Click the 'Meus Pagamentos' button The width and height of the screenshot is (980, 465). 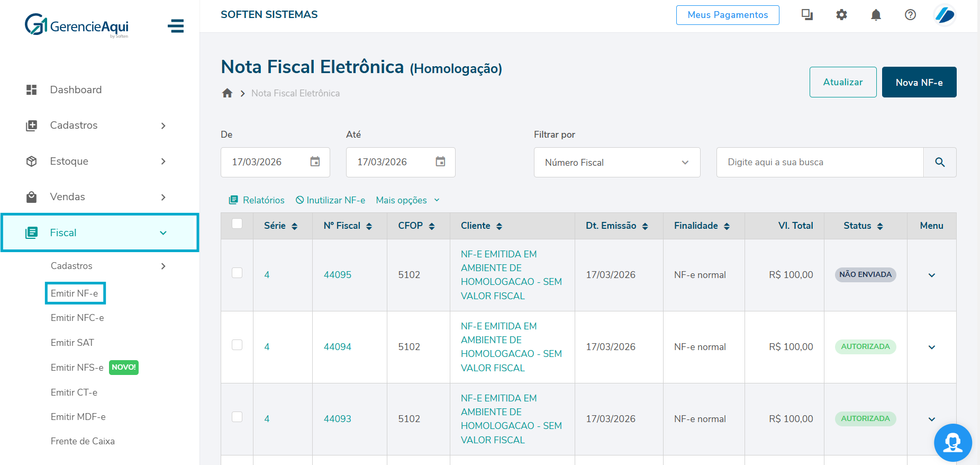[x=727, y=15]
